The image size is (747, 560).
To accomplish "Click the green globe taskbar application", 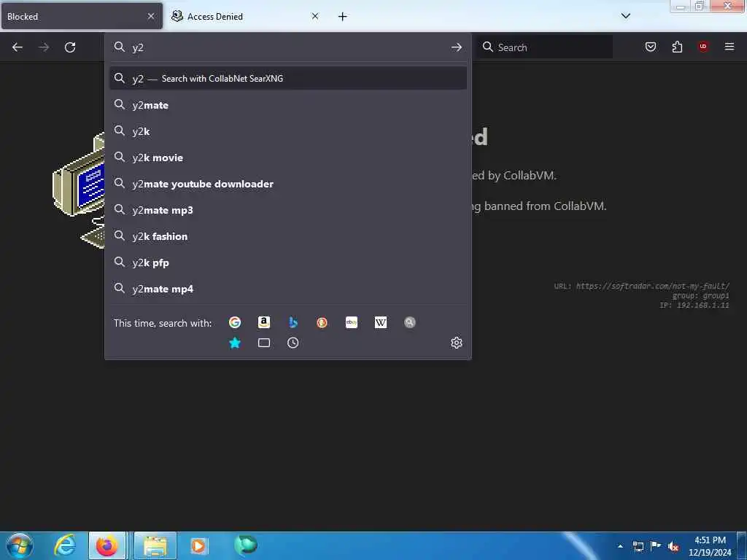I will [245, 545].
